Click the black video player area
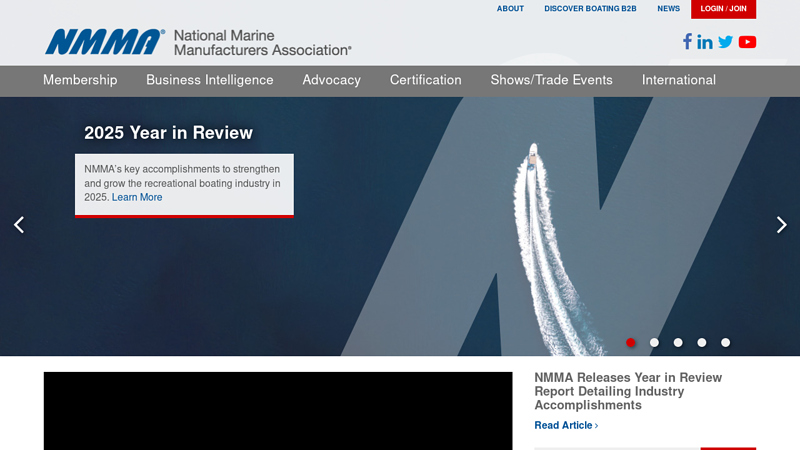 (278, 411)
